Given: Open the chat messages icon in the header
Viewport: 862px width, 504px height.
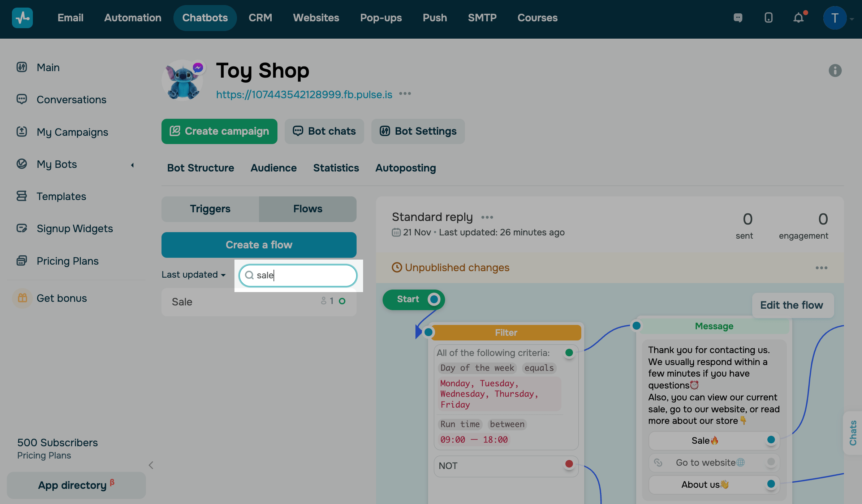Looking at the screenshot, I should (737, 18).
